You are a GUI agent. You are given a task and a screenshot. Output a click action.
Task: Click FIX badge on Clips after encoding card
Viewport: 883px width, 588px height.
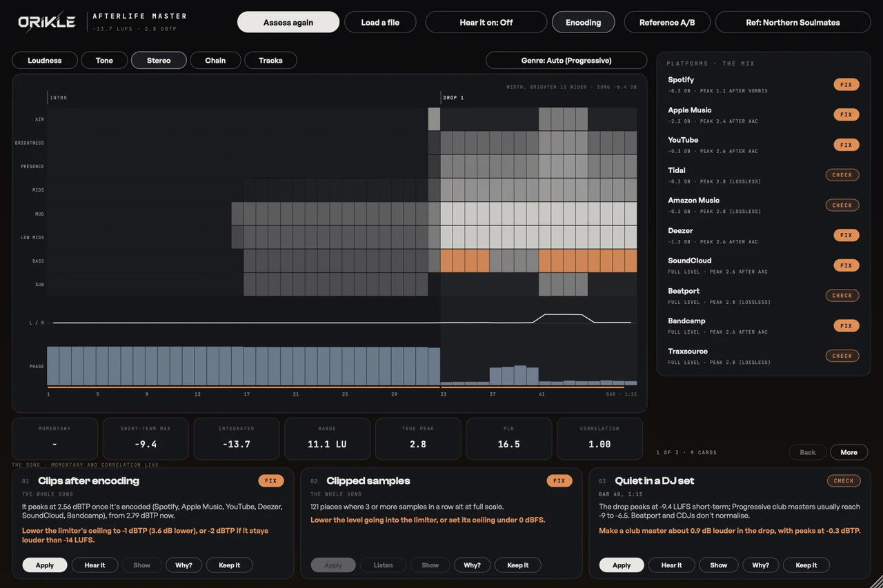pyautogui.click(x=271, y=480)
